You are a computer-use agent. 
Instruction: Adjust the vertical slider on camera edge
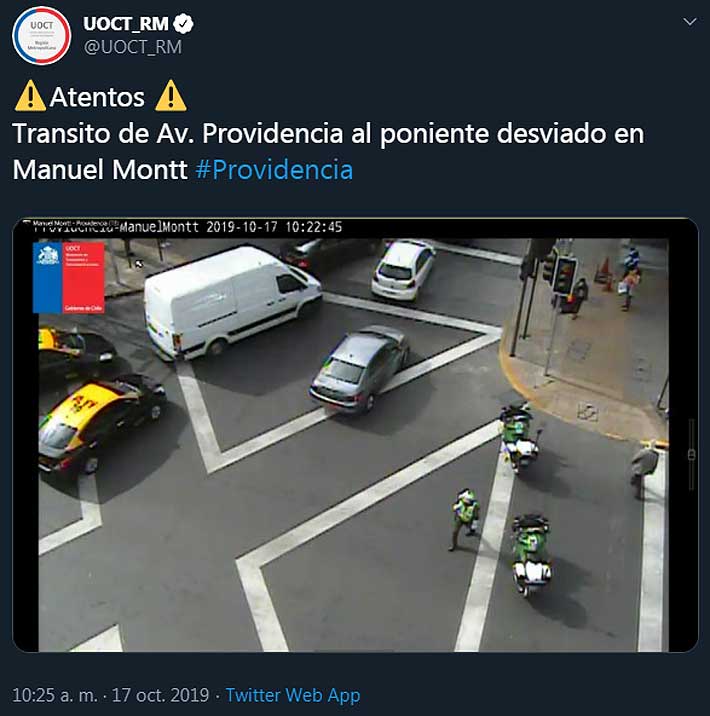691,454
